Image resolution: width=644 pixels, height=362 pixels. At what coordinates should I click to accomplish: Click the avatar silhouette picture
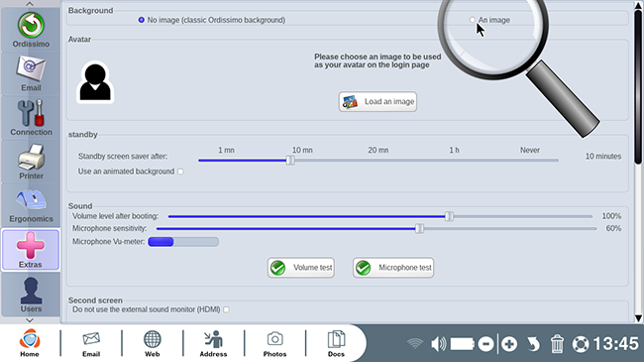(x=95, y=82)
